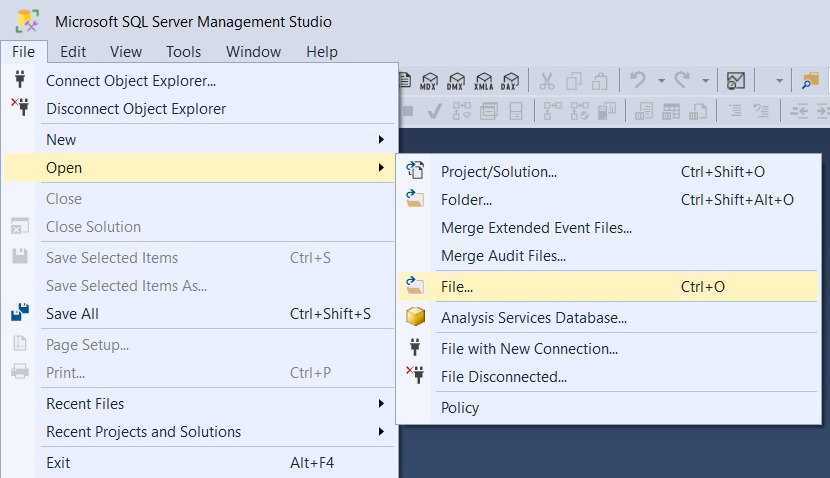The image size is (830, 478).
Task: Click the MDX query toolbar icon
Action: click(x=429, y=81)
